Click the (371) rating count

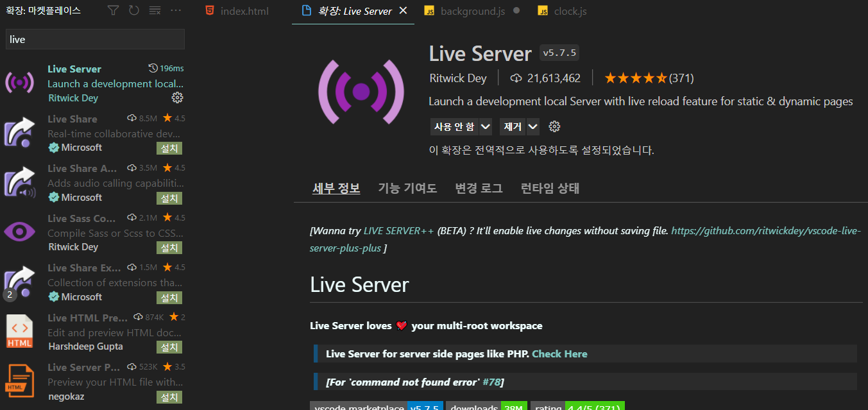click(681, 78)
